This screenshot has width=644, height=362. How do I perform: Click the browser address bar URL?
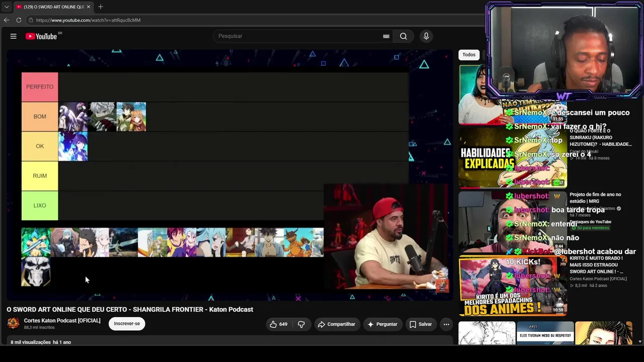(88, 20)
